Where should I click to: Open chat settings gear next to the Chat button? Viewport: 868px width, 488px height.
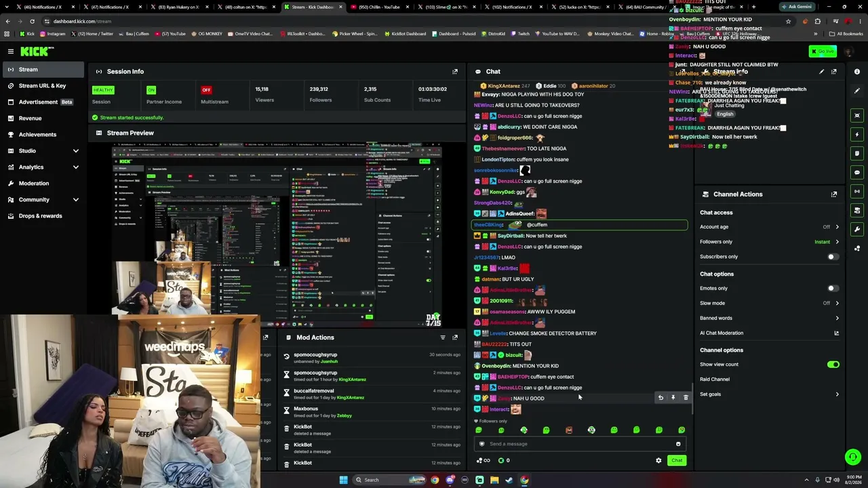click(x=658, y=460)
